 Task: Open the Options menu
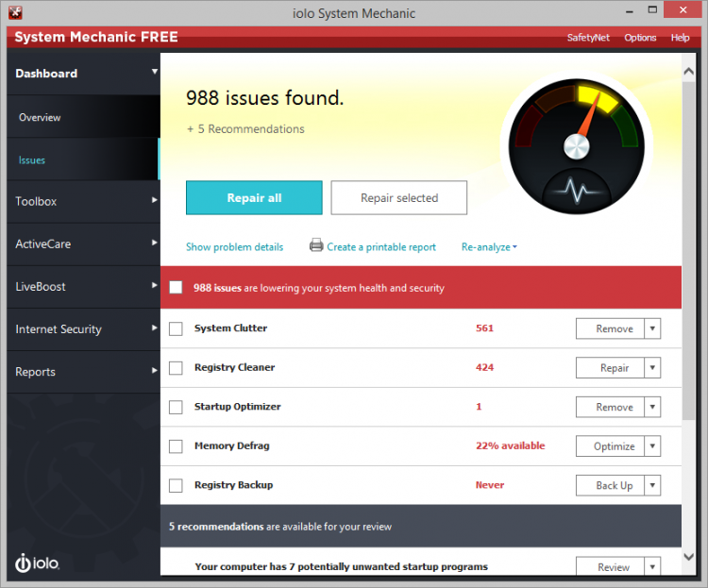pyautogui.click(x=640, y=38)
